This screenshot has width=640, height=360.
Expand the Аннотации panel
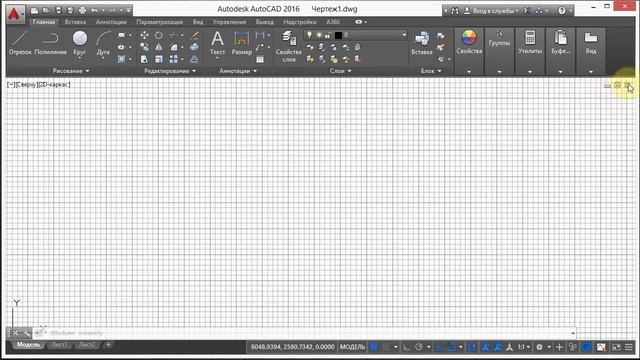[238, 71]
